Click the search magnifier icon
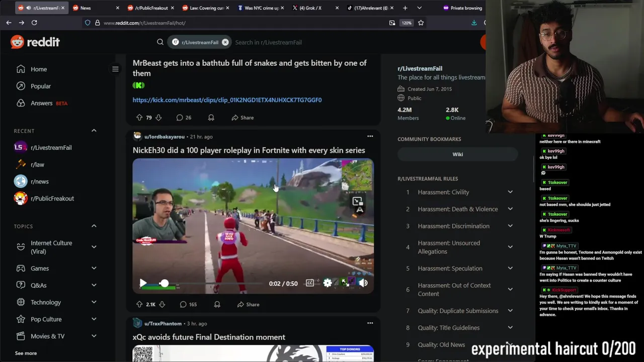Viewport: 644px width, 362px height. click(x=160, y=42)
